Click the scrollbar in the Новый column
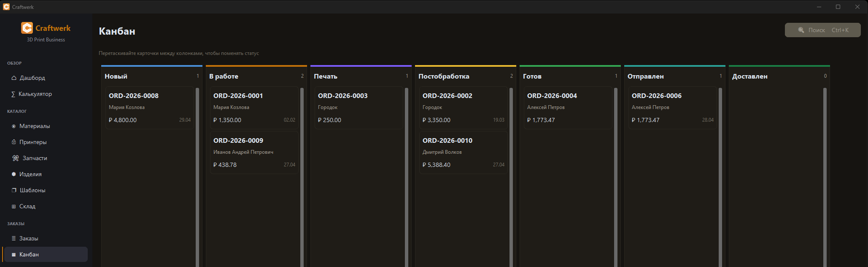The image size is (868, 267). tap(197, 177)
